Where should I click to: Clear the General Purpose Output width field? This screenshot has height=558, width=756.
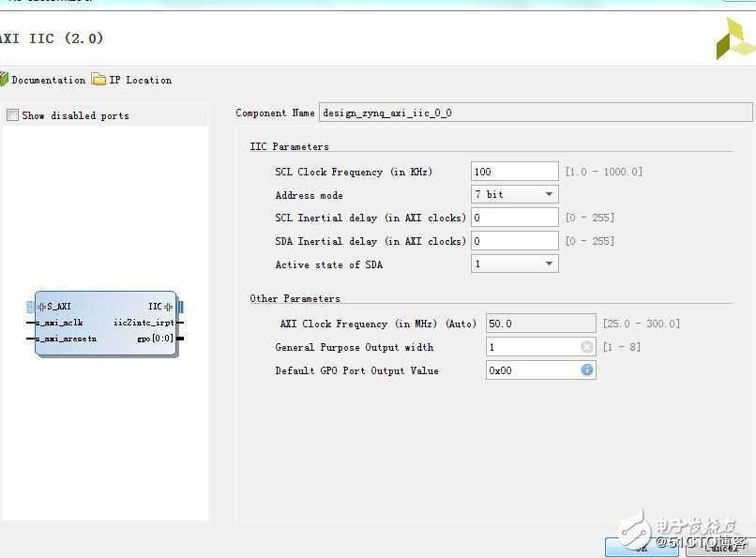coord(587,347)
